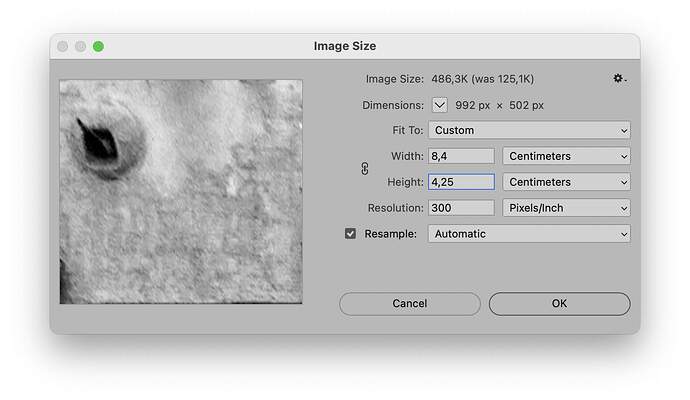Click the '486,3K (was 125,1K)' size value
The height and width of the screenshot is (400, 690).
click(483, 79)
